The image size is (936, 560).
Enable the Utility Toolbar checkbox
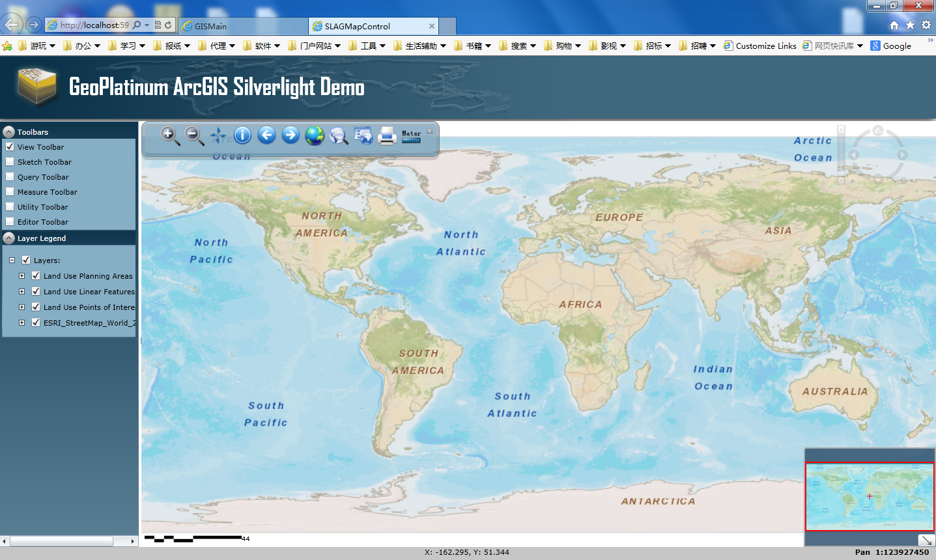point(10,206)
